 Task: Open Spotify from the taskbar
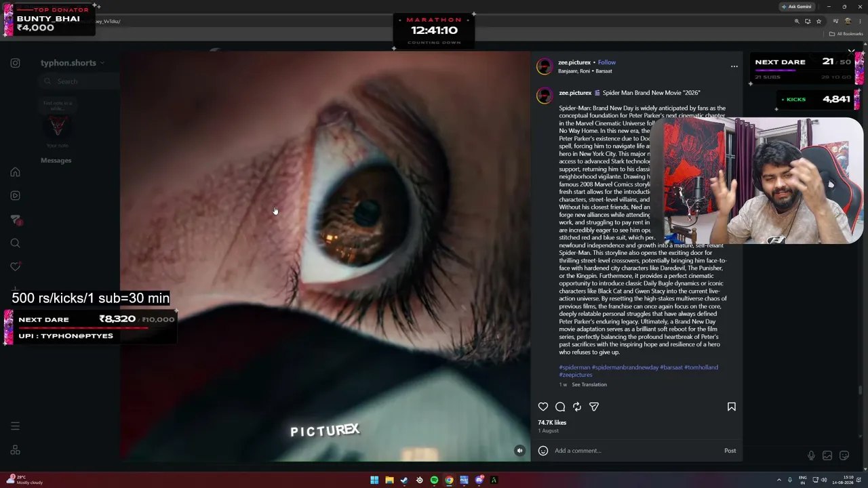coord(434,481)
